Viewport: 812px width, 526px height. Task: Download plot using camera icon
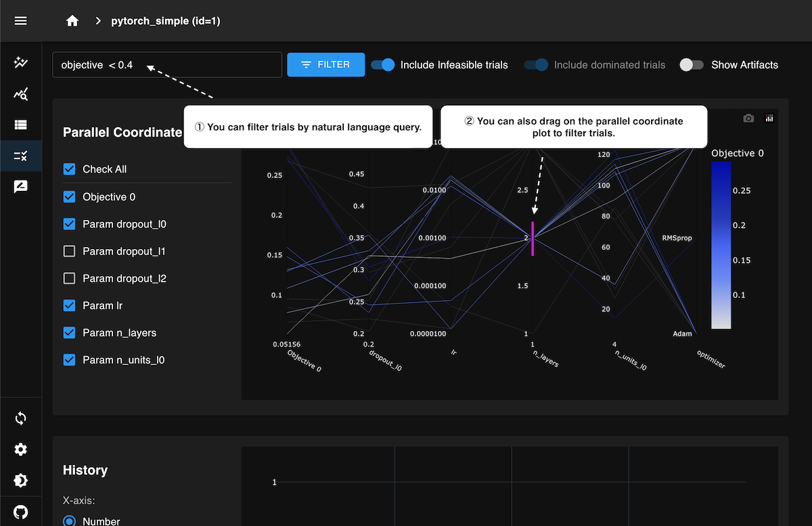click(748, 118)
